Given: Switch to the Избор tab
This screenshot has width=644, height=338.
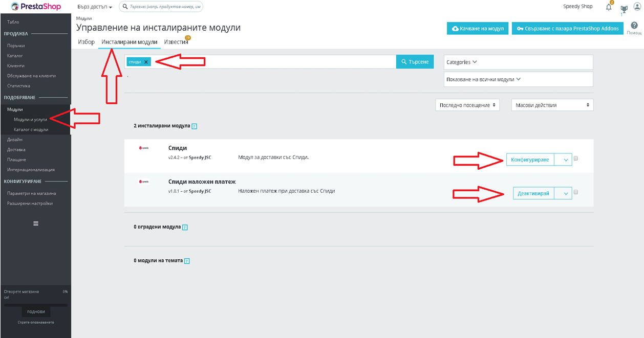Looking at the screenshot, I should (x=87, y=42).
